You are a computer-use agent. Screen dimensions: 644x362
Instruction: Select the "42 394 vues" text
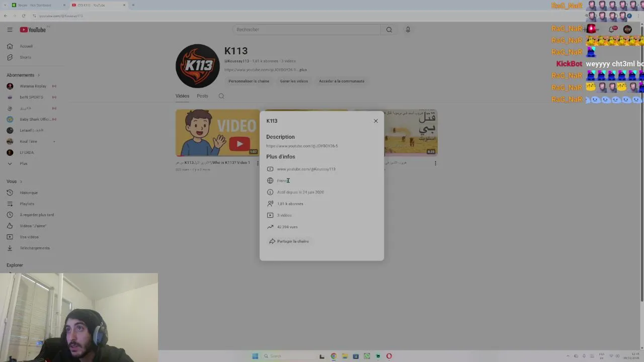point(287,227)
